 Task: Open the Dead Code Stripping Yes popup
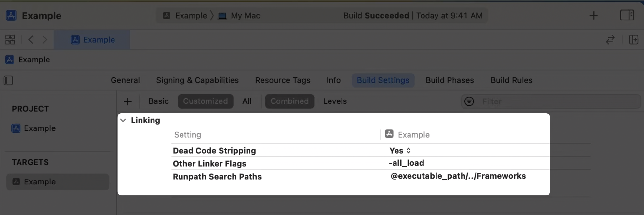(400, 151)
